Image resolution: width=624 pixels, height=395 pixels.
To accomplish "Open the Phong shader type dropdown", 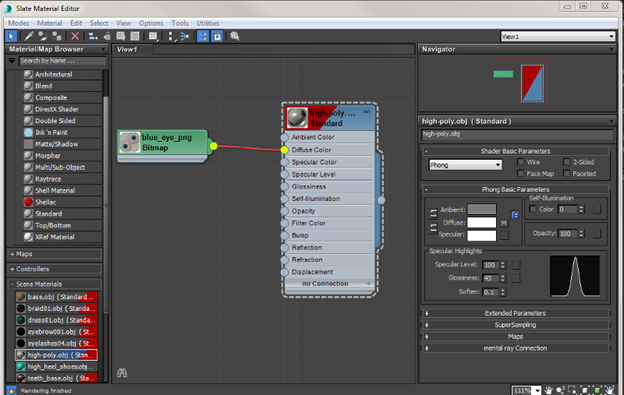I will point(465,165).
